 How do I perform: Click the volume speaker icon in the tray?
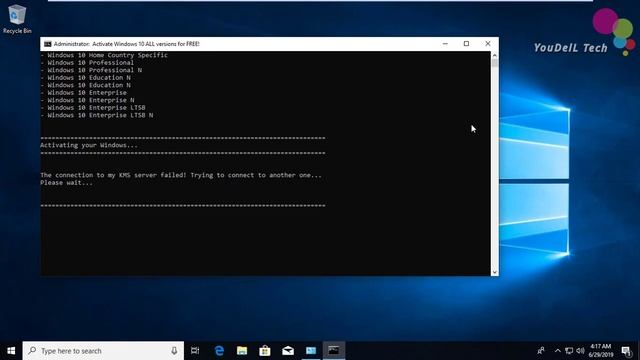point(580,351)
